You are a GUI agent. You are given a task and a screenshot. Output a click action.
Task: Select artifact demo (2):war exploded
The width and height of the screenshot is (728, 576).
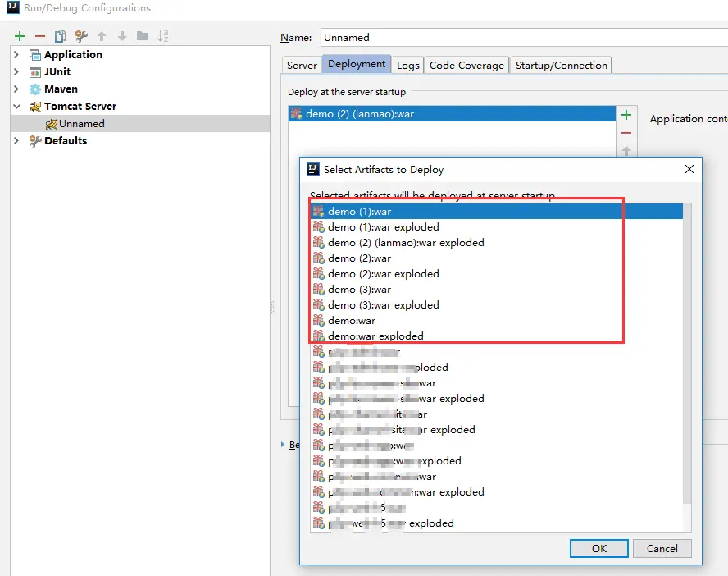[496, 274]
